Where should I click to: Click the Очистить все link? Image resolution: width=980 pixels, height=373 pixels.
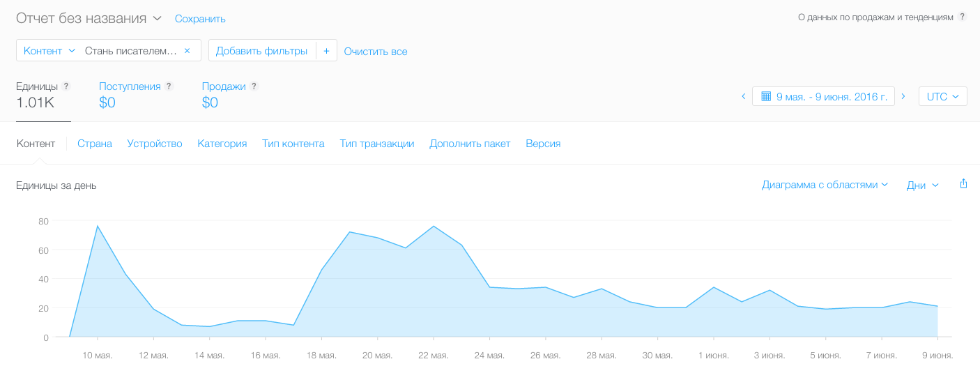(x=376, y=52)
